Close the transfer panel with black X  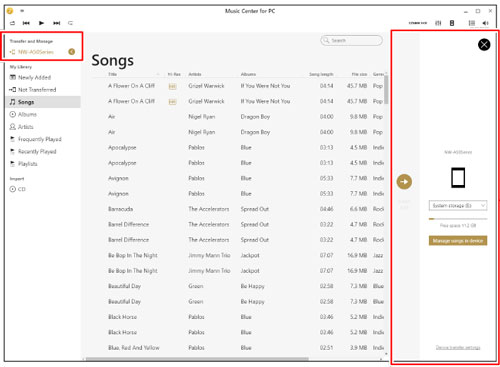(484, 44)
